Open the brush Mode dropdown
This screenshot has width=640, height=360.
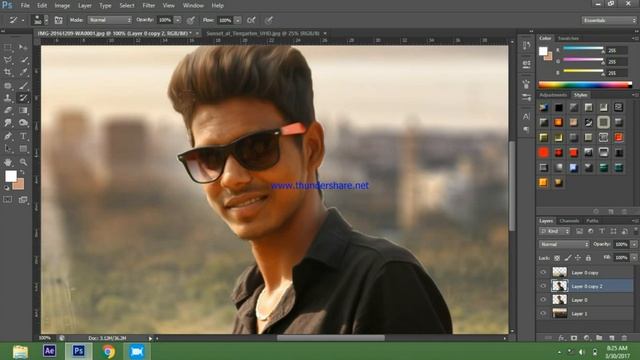(110, 20)
